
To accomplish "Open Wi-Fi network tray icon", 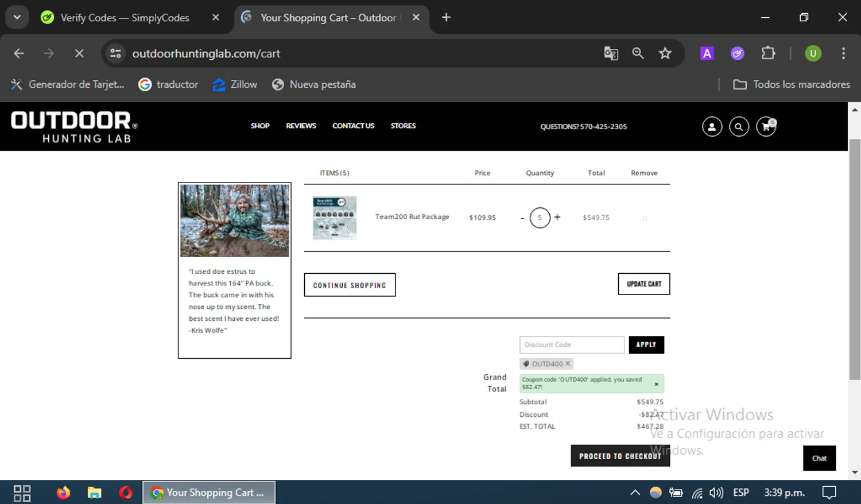I will click(697, 493).
